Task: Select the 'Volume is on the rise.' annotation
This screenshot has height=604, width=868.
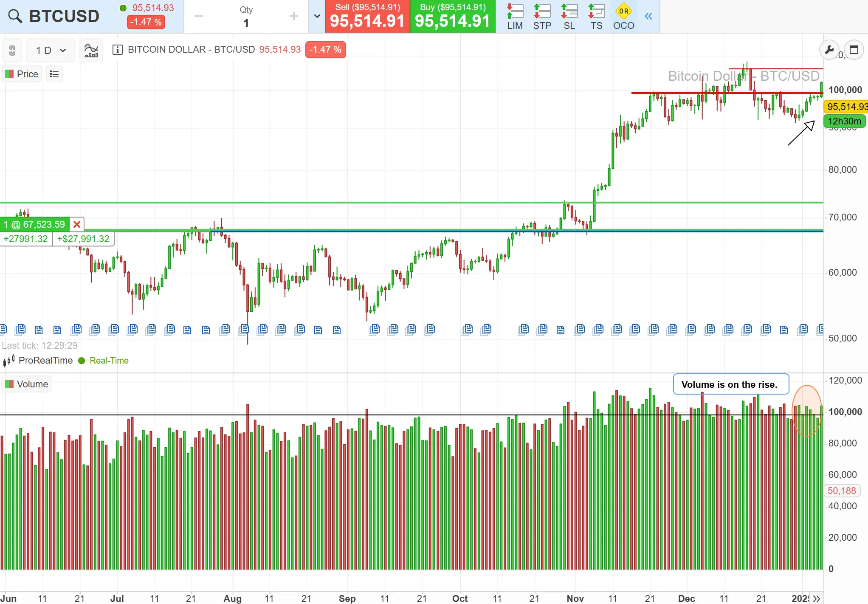Action: pyautogui.click(x=731, y=384)
